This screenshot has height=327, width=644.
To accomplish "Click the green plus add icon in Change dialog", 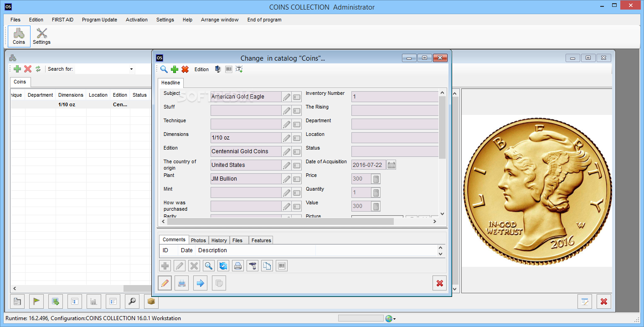I will click(x=175, y=69).
